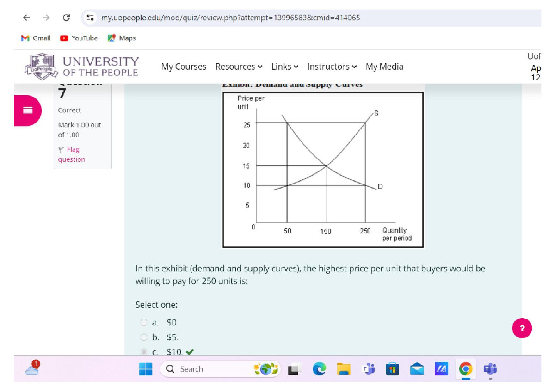Expand the Resources dropdown
The width and height of the screenshot is (555, 392).
pyautogui.click(x=239, y=67)
